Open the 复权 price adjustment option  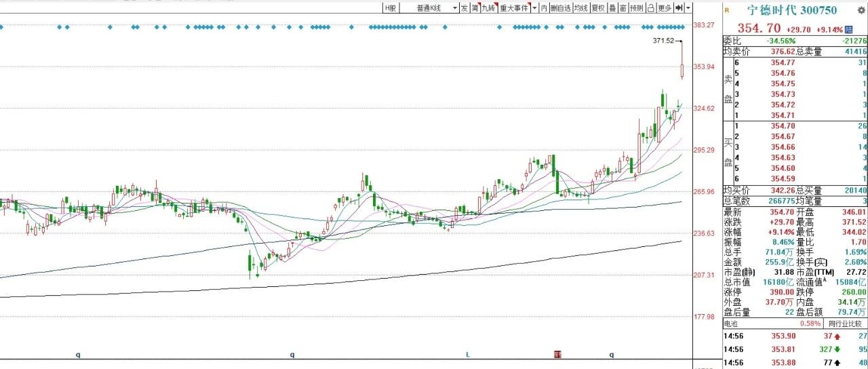(x=598, y=8)
